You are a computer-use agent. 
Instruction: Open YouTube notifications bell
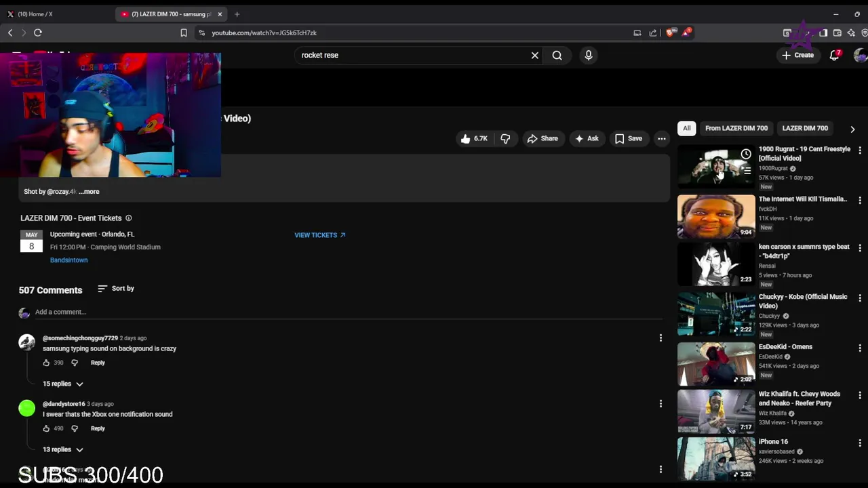tap(835, 56)
